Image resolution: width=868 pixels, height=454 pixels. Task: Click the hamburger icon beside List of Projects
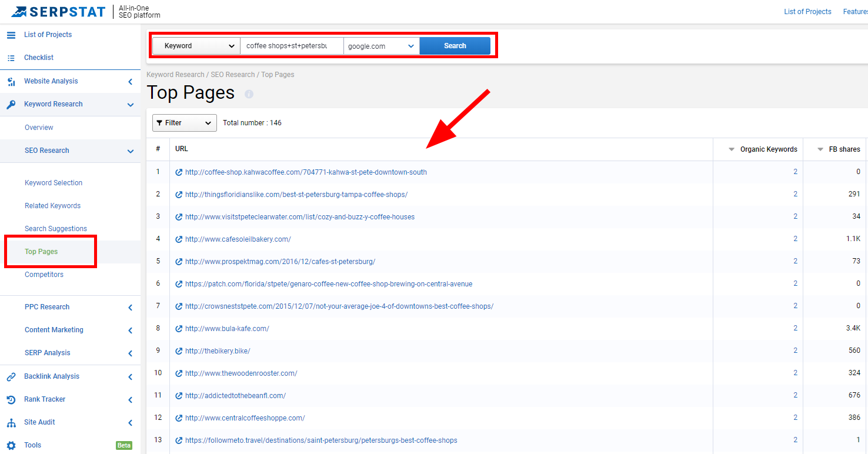[x=11, y=35]
